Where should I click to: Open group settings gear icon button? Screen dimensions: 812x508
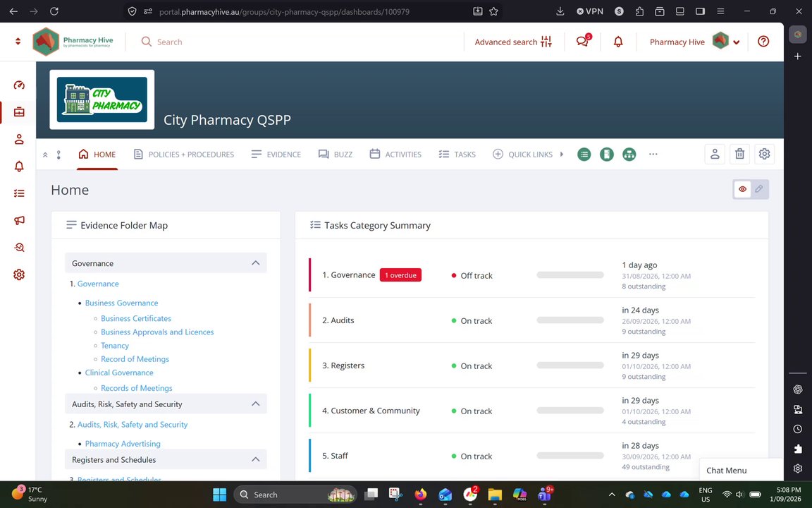(x=764, y=154)
